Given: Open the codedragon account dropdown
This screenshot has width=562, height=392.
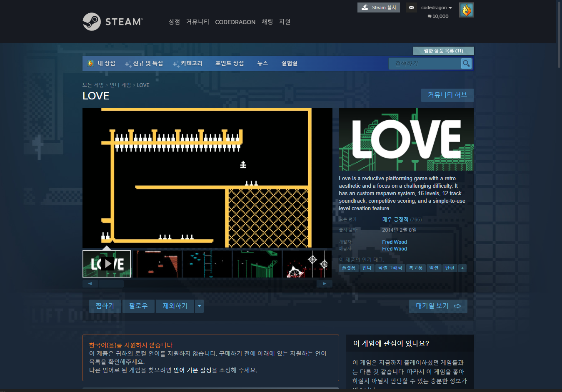Looking at the screenshot, I should (436, 7).
